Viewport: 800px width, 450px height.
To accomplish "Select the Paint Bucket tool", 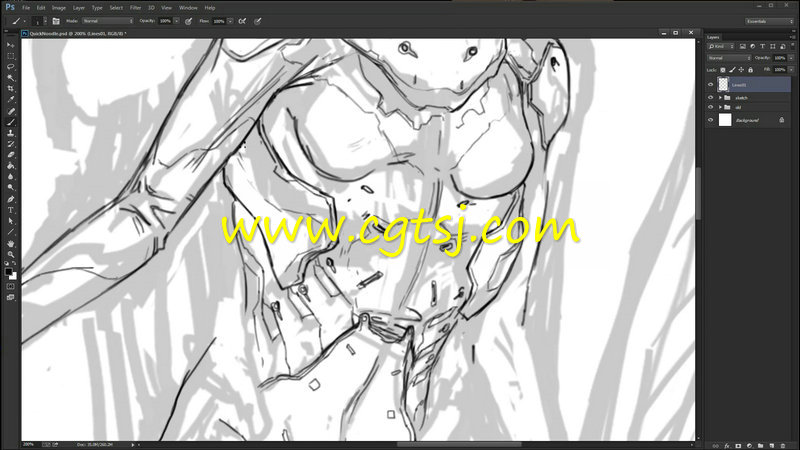I will (x=10, y=166).
